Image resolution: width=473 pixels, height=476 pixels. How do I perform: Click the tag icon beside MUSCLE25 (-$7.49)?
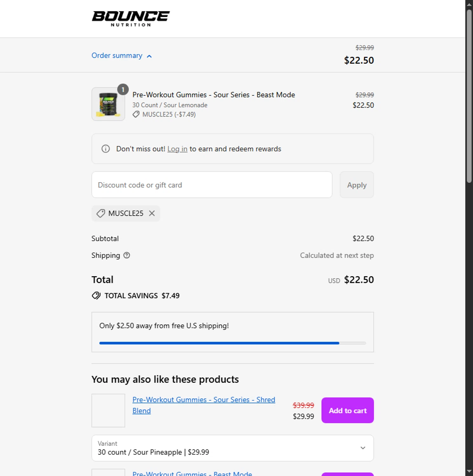(x=136, y=114)
